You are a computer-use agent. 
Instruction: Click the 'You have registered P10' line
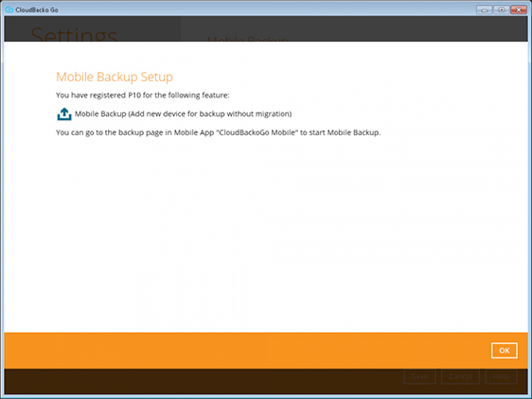coord(143,95)
